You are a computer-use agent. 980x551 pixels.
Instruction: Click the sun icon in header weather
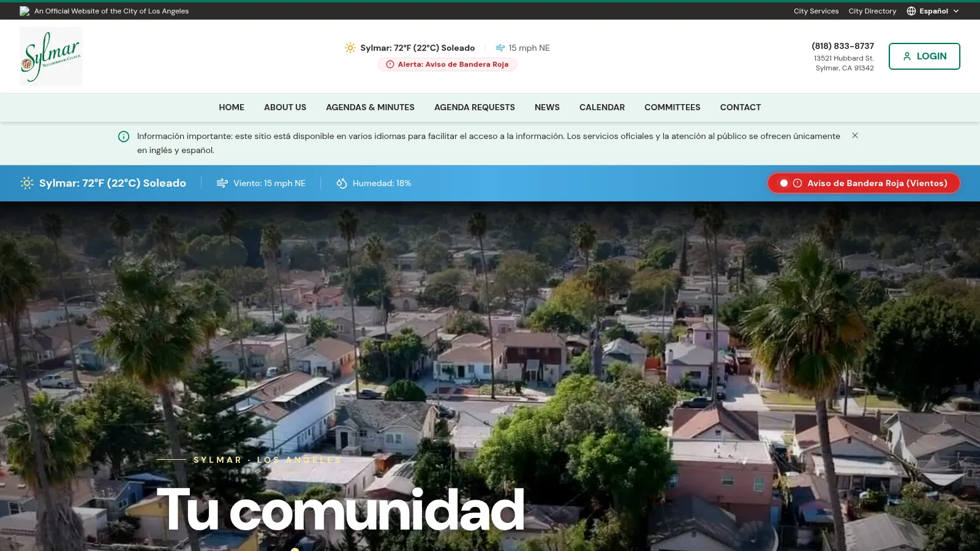point(350,48)
